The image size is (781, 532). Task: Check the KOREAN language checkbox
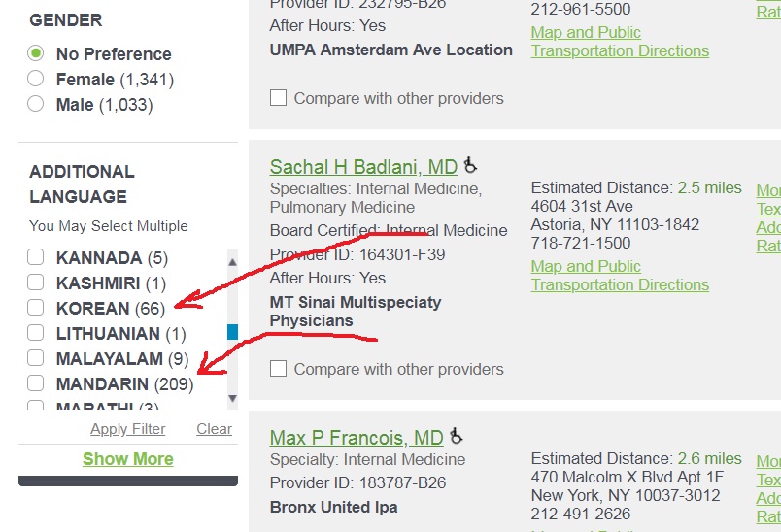click(x=35, y=307)
